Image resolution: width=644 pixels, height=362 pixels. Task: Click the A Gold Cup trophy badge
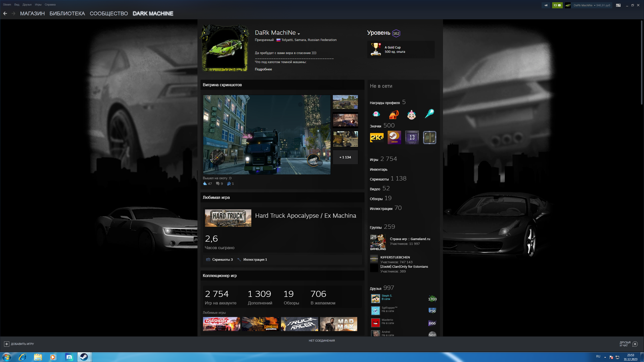376,49
